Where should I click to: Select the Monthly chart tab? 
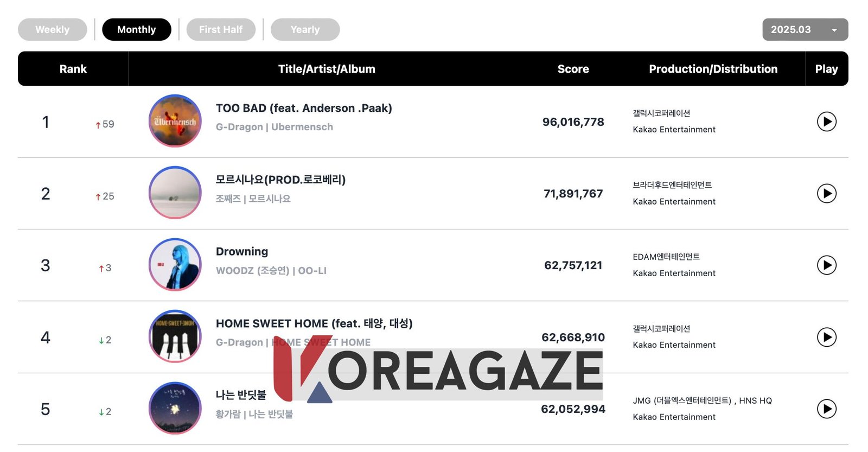[x=137, y=29]
